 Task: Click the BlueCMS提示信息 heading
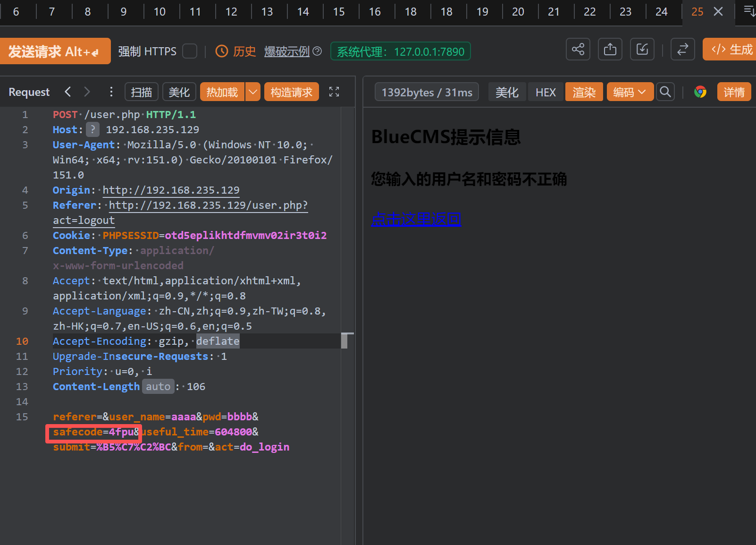pos(446,137)
